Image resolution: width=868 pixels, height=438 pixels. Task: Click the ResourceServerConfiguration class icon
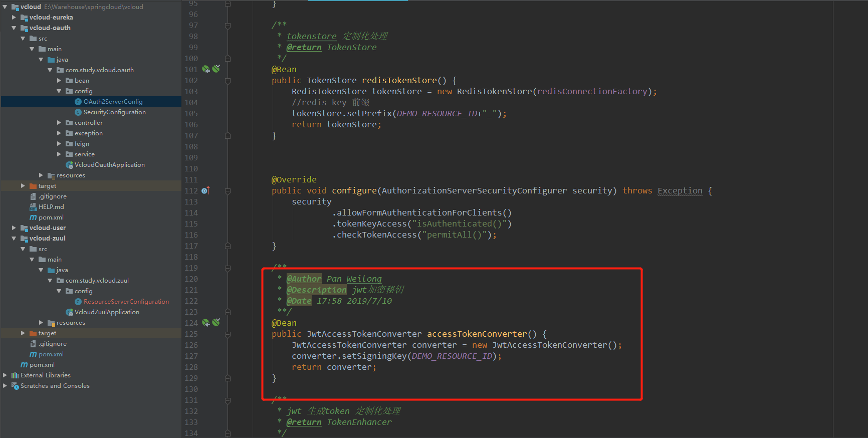(x=78, y=302)
